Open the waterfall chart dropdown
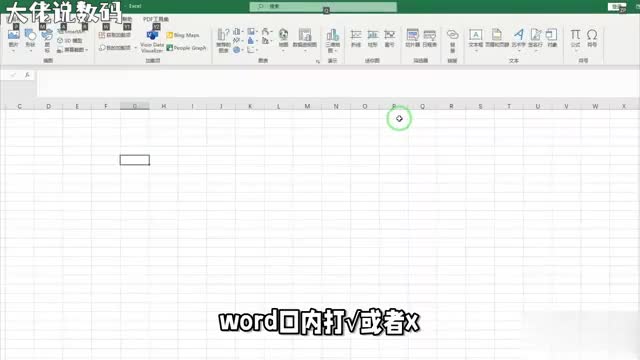Screen dimensions: 640x360 (x=267, y=31)
